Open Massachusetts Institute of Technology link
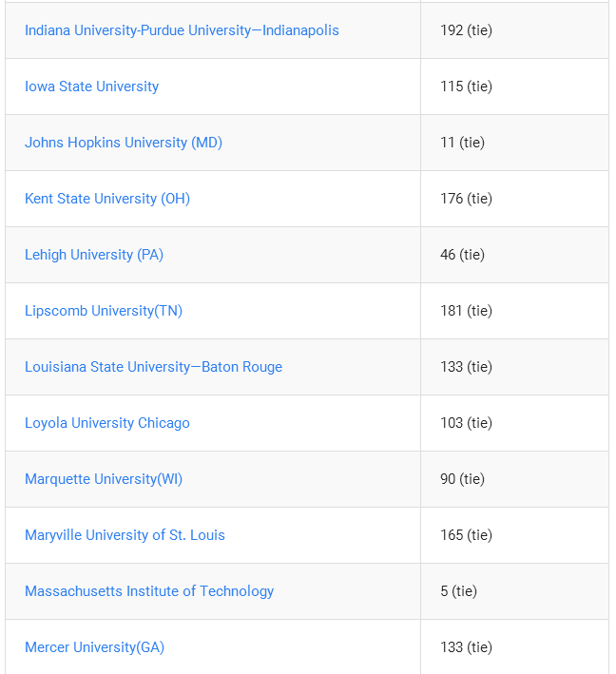This screenshot has width=616, height=674. tap(149, 591)
